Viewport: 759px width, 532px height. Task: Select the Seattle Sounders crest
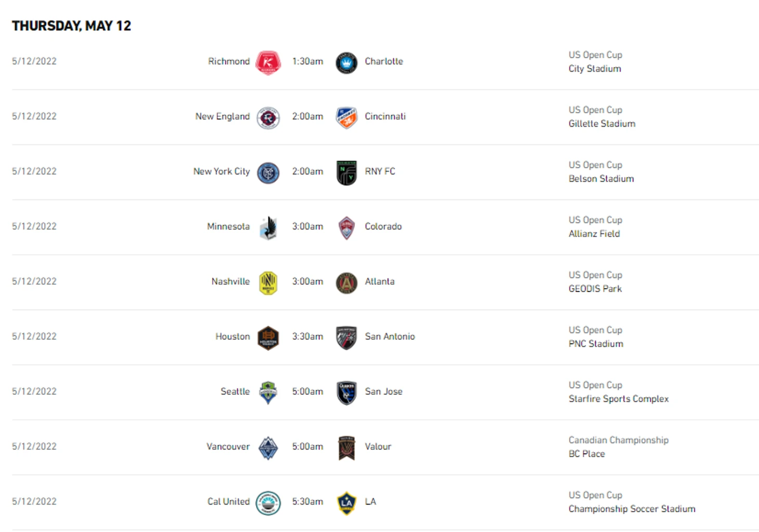tap(268, 393)
